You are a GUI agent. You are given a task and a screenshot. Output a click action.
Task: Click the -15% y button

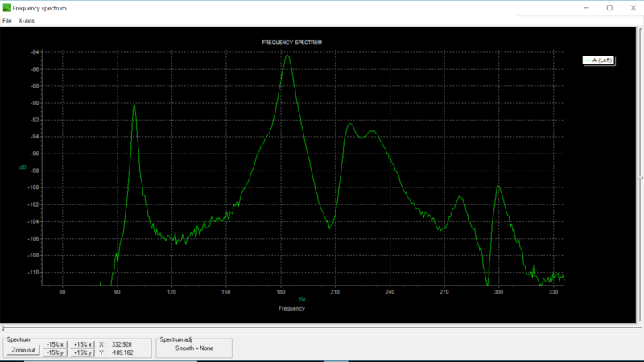click(55, 352)
